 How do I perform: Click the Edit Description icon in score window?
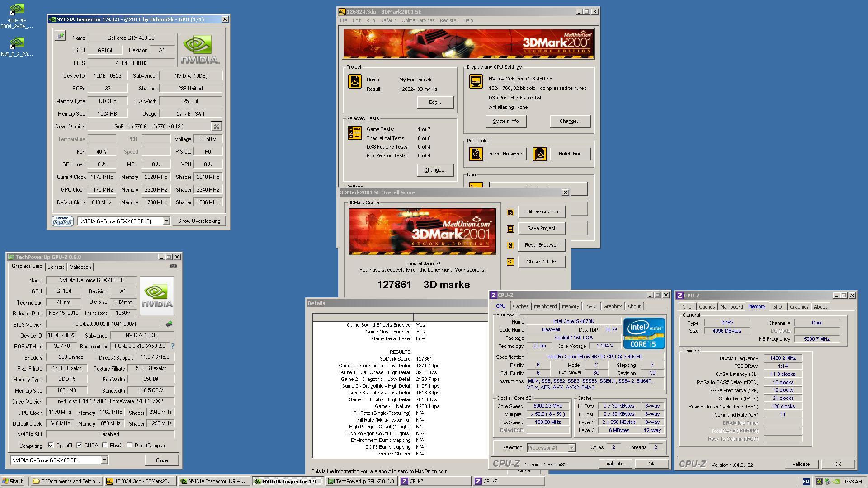point(510,212)
